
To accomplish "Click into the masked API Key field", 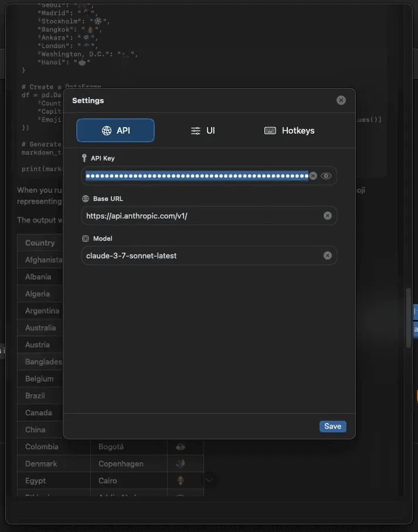I will pyautogui.click(x=196, y=176).
